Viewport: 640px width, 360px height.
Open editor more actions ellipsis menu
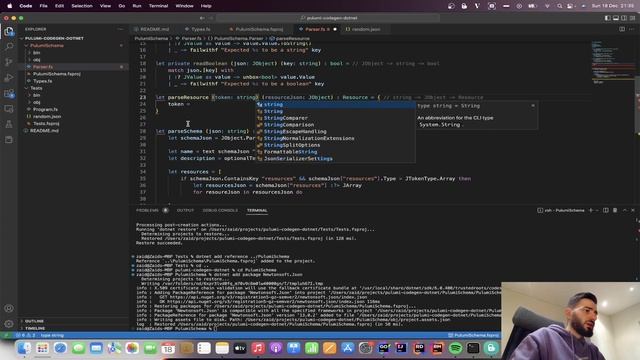(x=631, y=29)
